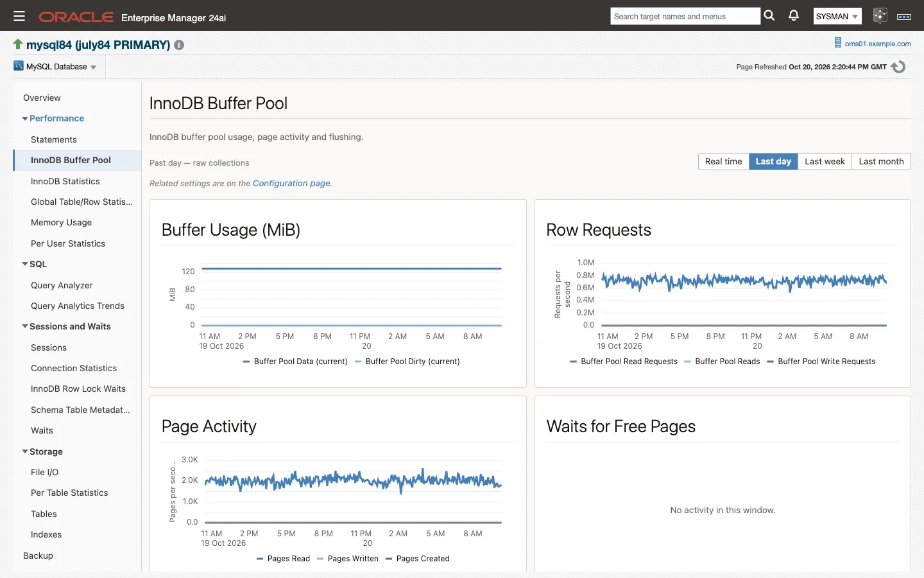
Task: Open InnoDB Row Lock Waits page
Action: tap(78, 389)
